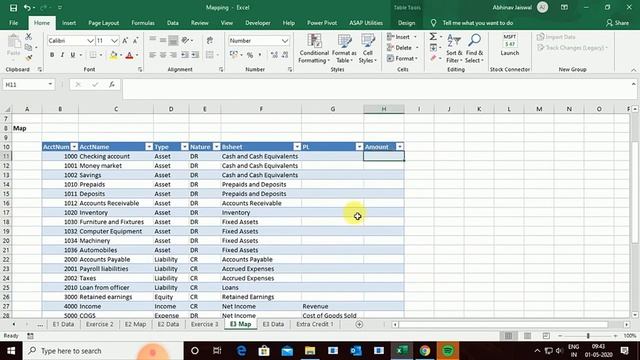Toggle Underline formatting
640x360 pixels.
(x=73, y=55)
